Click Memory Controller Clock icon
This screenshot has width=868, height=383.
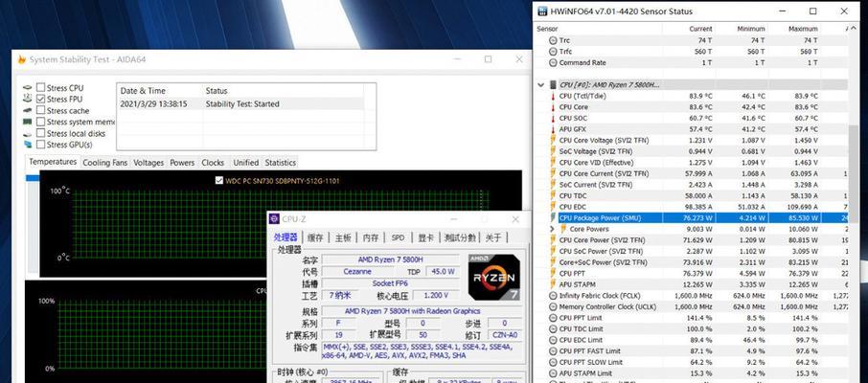553,306
